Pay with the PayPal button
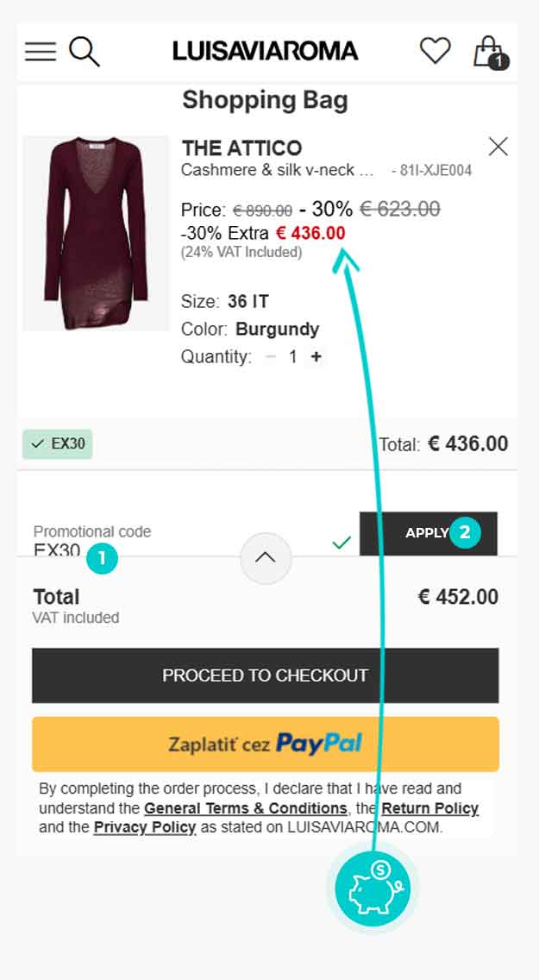The width and height of the screenshot is (539, 980). coord(265,744)
